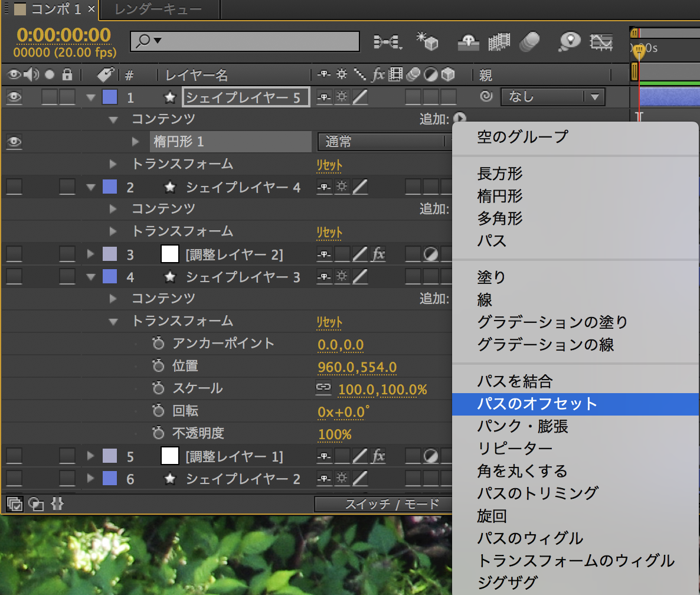Click リセット for シェイプレイヤー 5 transform
700x595 pixels.
tap(329, 165)
